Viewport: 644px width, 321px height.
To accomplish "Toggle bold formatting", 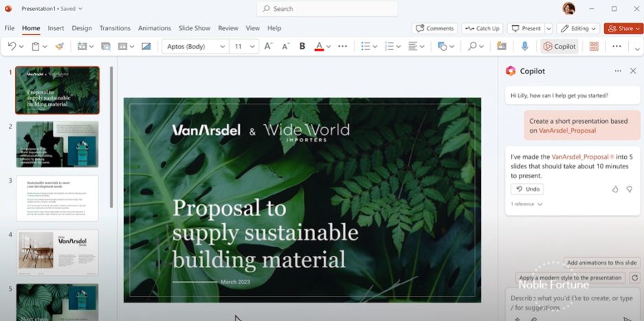I will [x=302, y=46].
